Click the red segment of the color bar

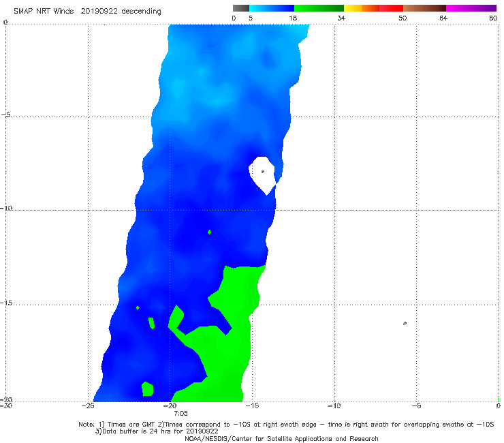coord(391,8)
